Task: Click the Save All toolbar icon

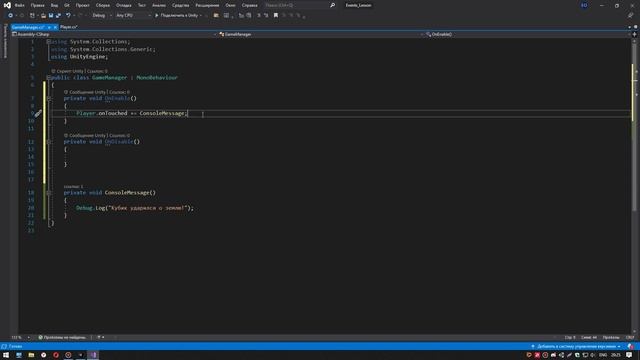Action: (58, 16)
